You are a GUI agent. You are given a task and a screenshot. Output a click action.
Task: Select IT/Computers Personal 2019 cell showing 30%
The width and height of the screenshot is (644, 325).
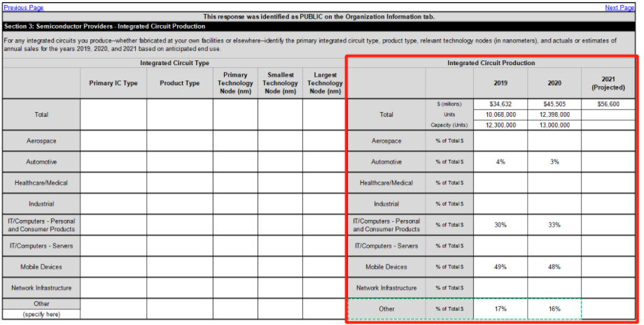[500, 225]
